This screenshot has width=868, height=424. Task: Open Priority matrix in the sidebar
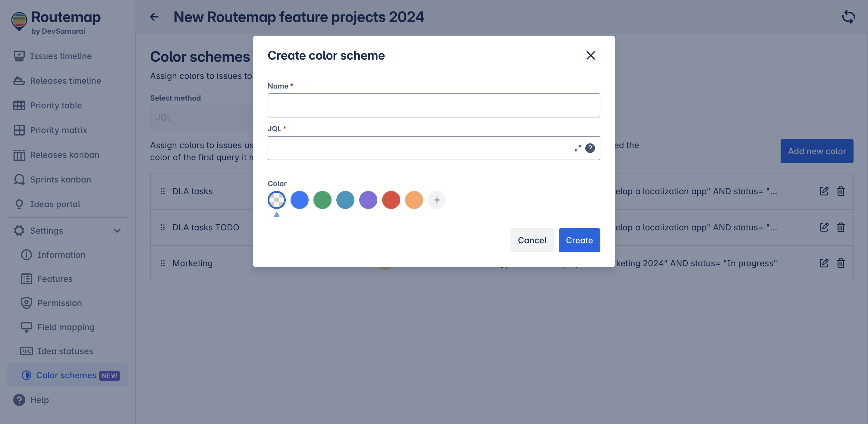click(58, 130)
